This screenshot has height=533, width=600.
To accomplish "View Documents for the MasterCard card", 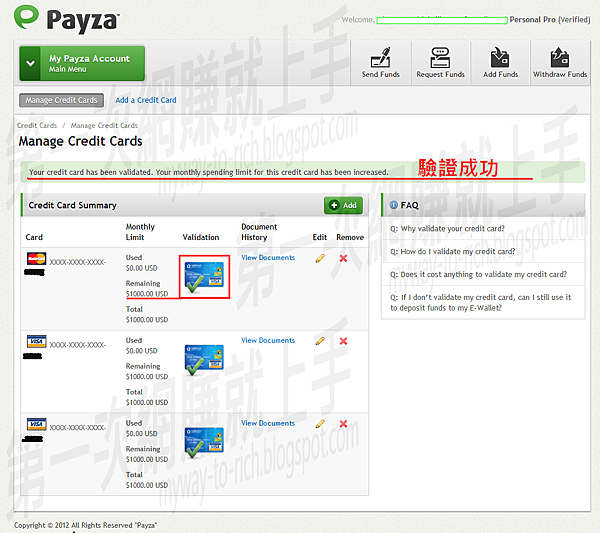I will pyautogui.click(x=268, y=258).
